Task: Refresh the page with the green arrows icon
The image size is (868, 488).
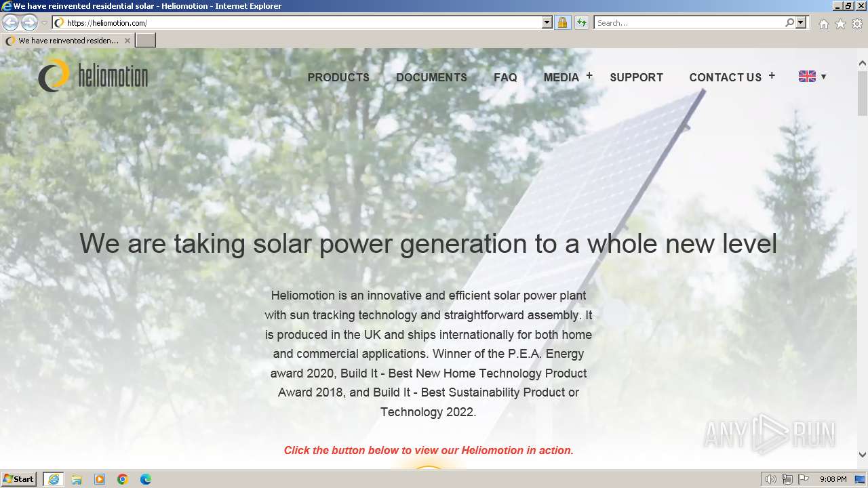Action: 582,23
